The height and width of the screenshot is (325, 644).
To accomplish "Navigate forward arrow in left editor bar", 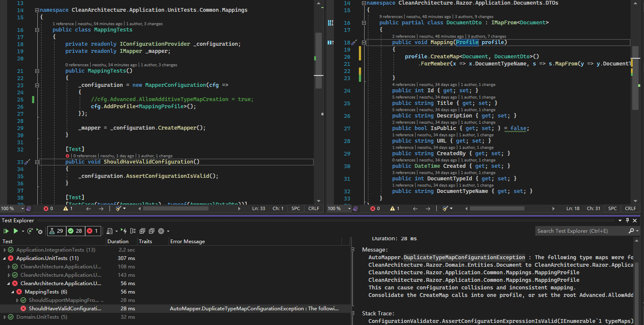I will [101, 208].
